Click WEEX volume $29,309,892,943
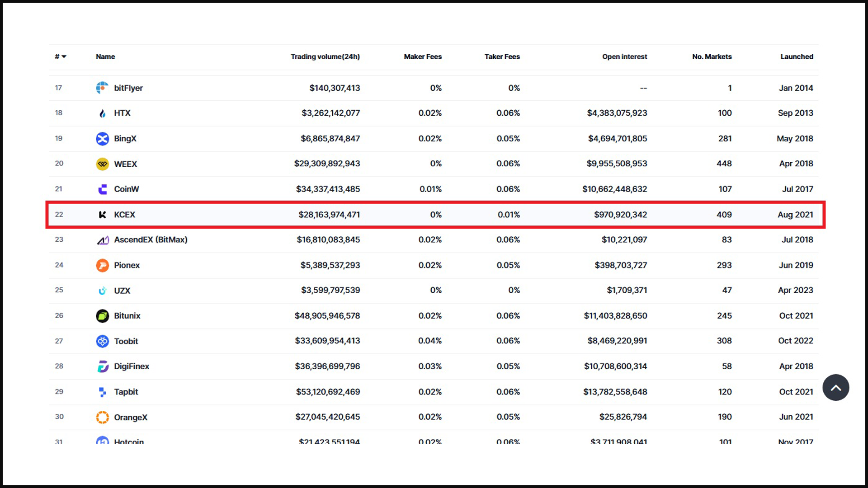Screen dimensions: 868x488 [x=327, y=164]
